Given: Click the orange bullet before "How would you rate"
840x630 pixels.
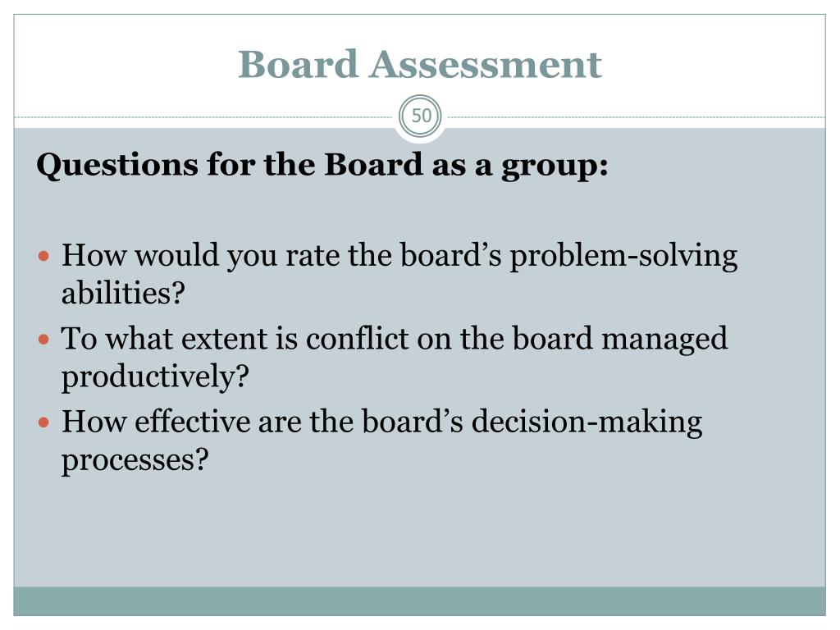Looking at the screenshot, I should coord(44,256).
